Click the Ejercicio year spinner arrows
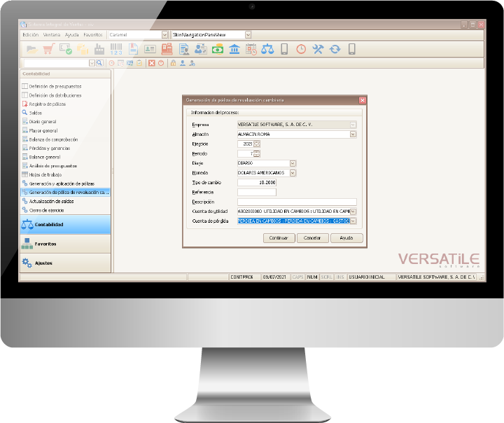The width and height of the screenshot is (504, 423). (x=256, y=144)
